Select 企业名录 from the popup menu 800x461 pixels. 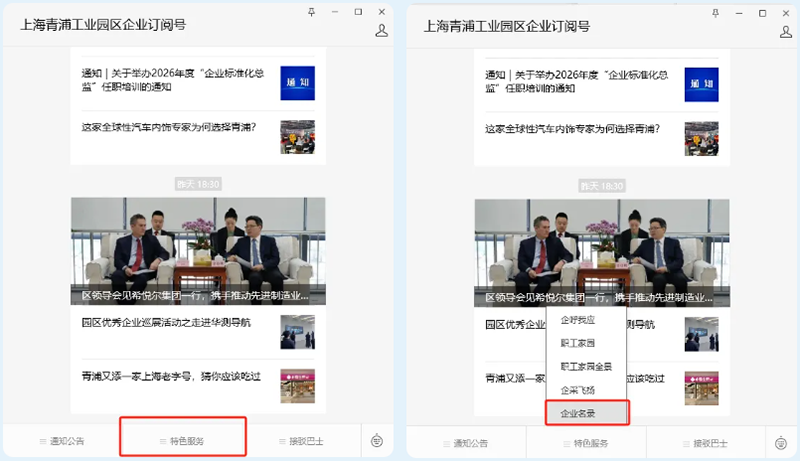[585, 412]
